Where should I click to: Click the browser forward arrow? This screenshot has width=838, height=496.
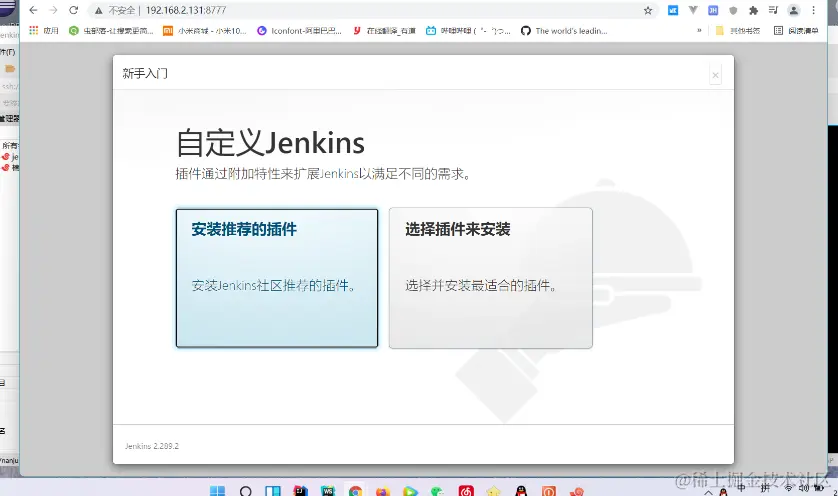pos(53,10)
